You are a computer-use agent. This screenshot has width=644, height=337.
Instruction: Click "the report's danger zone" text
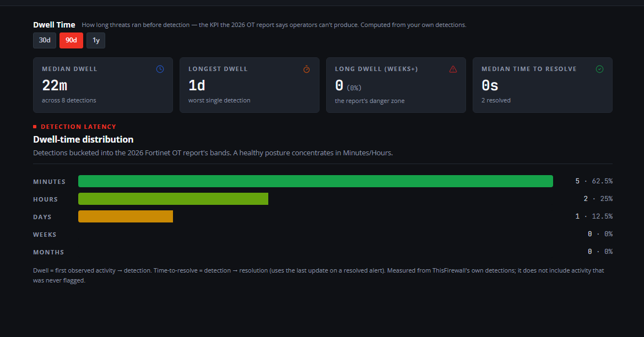coord(370,101)
